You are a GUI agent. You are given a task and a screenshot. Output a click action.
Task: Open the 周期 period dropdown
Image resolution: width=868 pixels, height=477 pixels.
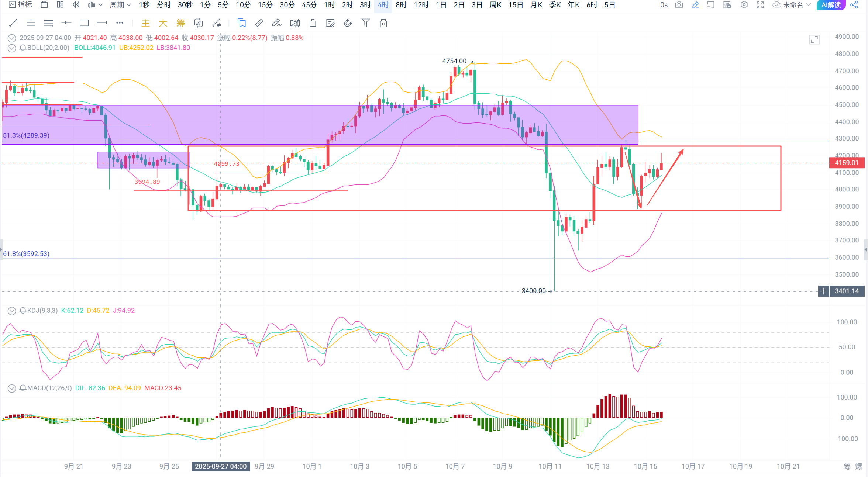coord(120,5)
